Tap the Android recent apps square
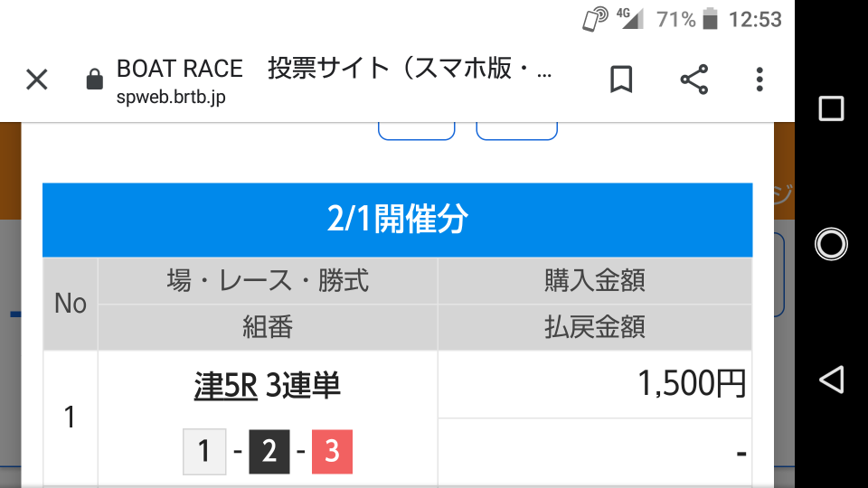This screenshot has width=868, height=488. [831, 108]
